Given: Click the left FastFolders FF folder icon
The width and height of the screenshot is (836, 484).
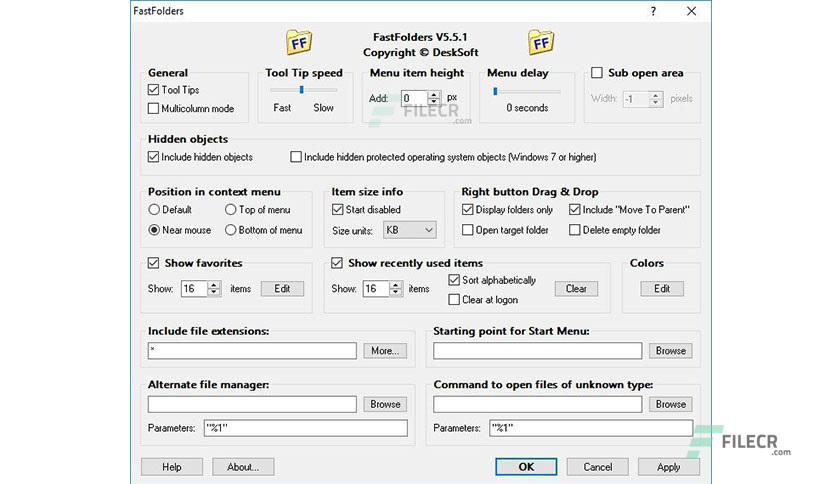Looking at the screenshot, I should [x=299, y=42].
